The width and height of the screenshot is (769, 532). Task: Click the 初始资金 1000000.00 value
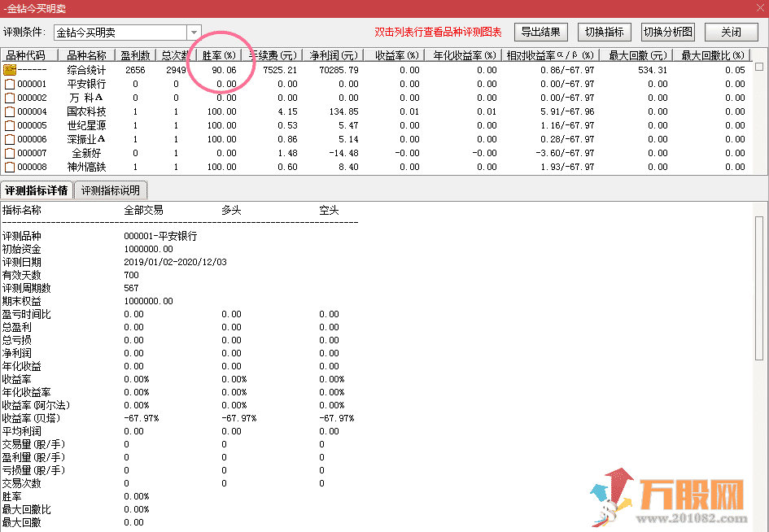(148, 249)
